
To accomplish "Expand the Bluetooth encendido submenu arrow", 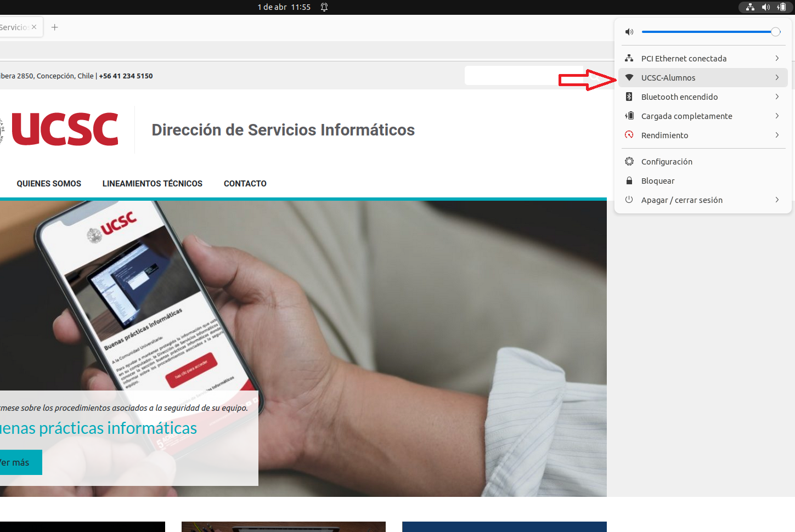I will tap(777, 97).
